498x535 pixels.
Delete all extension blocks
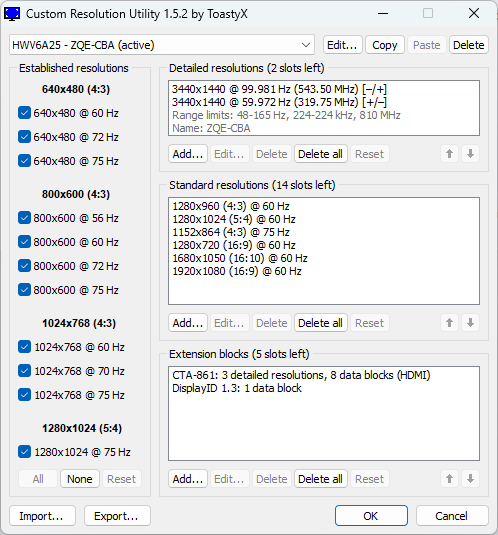pos(321,479)
